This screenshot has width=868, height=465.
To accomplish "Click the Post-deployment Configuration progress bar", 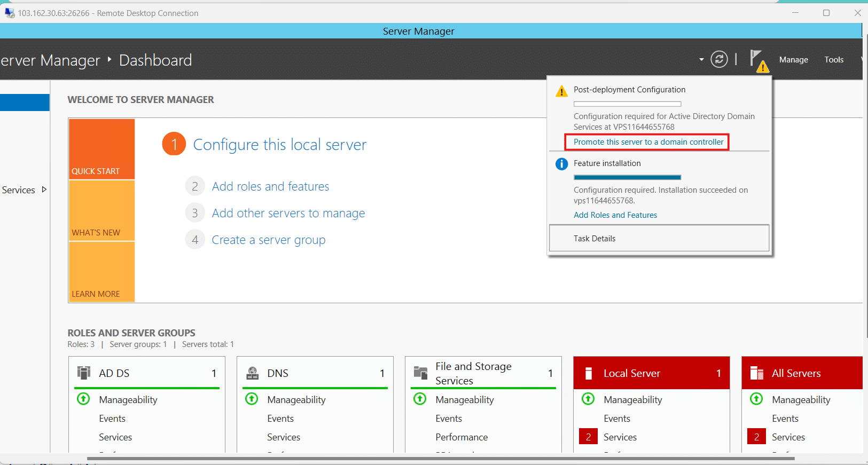I will tap(628, 104).
